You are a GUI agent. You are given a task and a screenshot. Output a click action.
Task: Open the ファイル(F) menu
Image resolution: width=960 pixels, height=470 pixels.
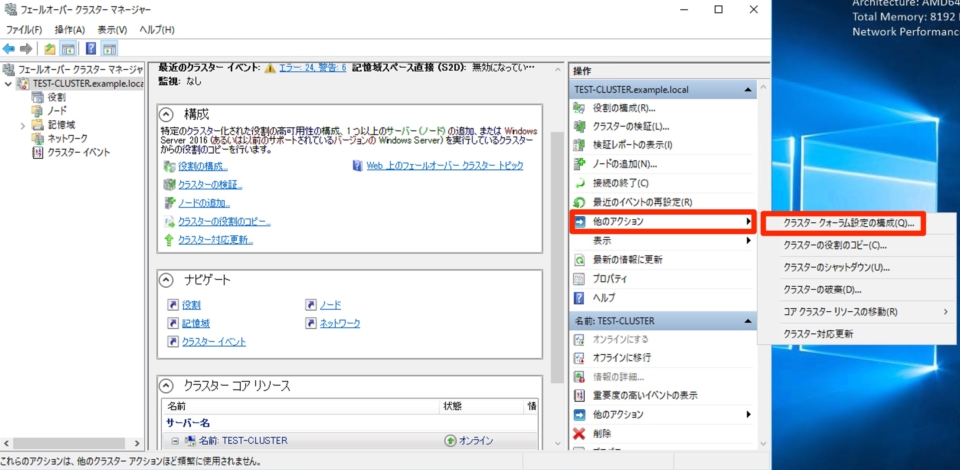(24, 29)
